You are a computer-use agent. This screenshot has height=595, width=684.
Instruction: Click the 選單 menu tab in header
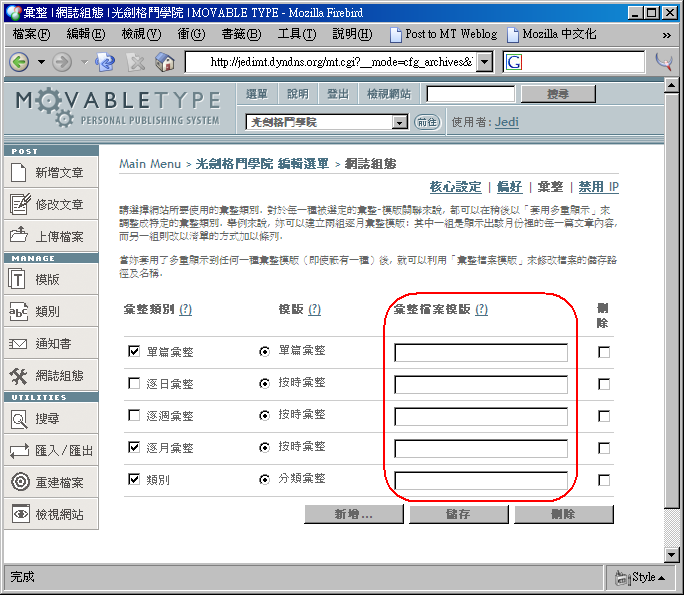[x=257, y=94]
